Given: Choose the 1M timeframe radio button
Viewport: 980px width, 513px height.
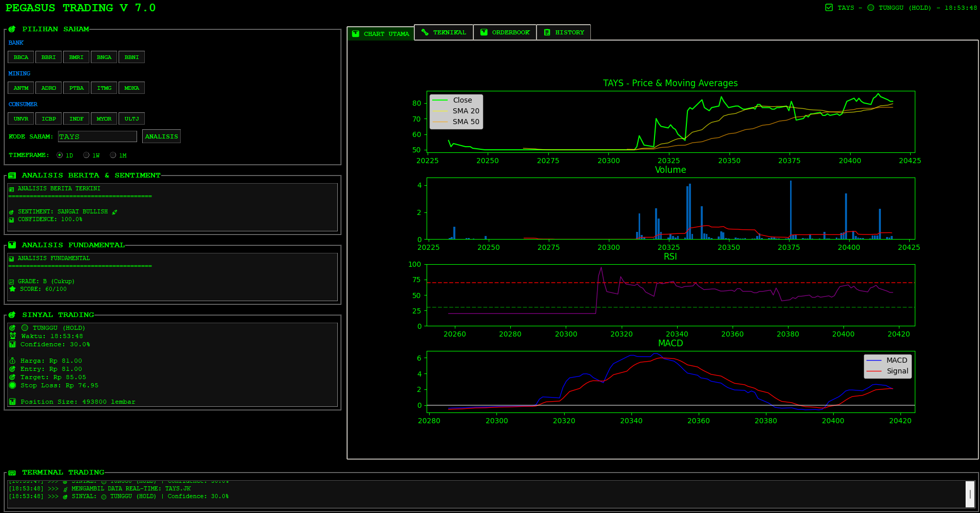Looking at the screenshot, I should (113, 155).
